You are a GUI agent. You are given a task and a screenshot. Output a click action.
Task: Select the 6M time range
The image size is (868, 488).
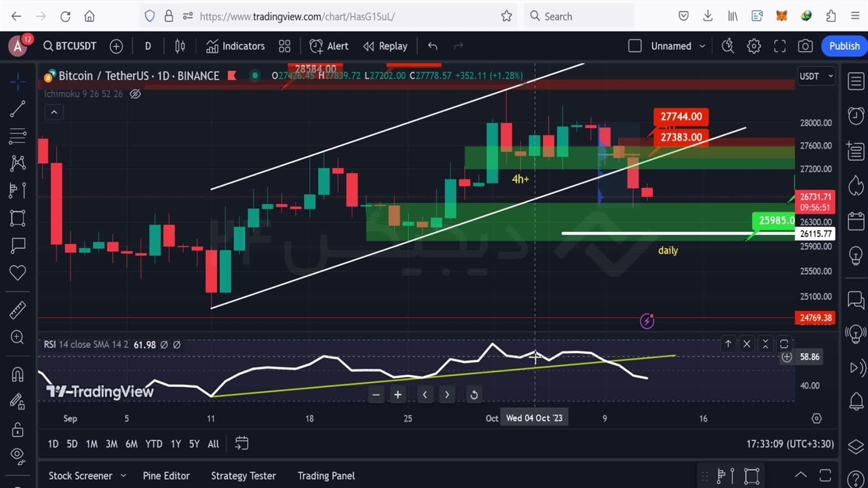pyautogui.click(x=132, y=444)
